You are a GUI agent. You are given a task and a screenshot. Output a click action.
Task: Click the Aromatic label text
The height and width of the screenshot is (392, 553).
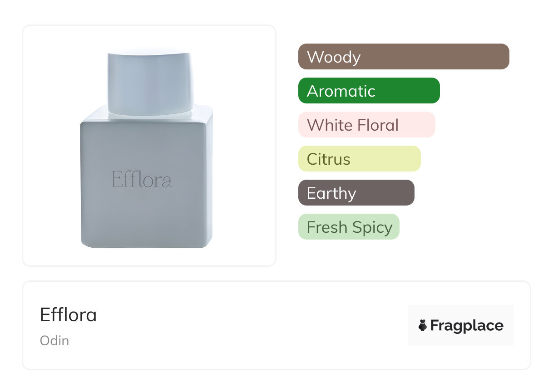coord(341,91)
